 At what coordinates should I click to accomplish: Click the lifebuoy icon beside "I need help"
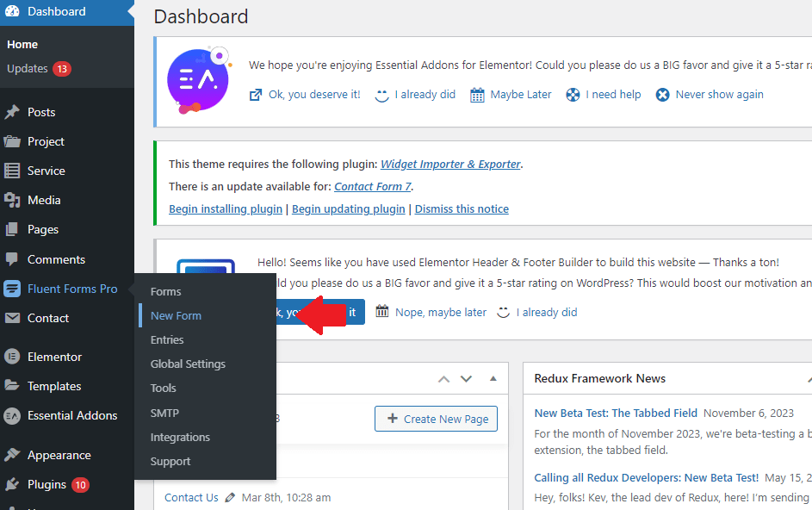click(x=573, y=95)
